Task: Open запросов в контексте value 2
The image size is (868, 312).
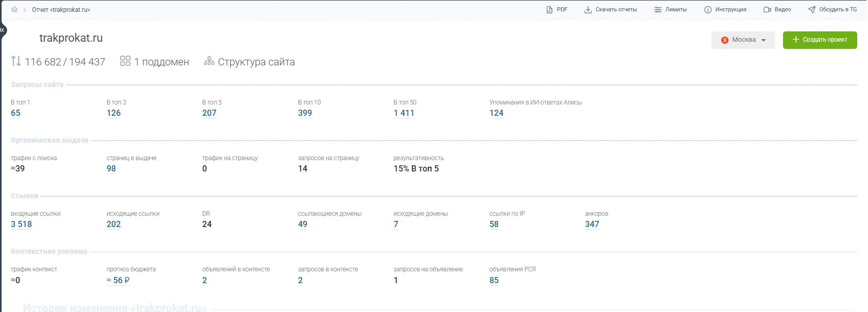Action: (300, 280)
